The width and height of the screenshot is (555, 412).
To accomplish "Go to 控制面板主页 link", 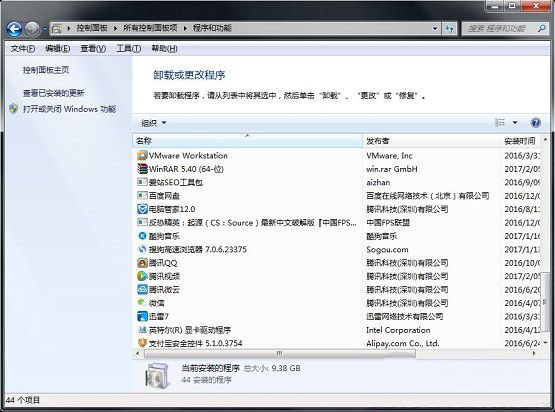I will pyautogui.click(x=46, y=70).
